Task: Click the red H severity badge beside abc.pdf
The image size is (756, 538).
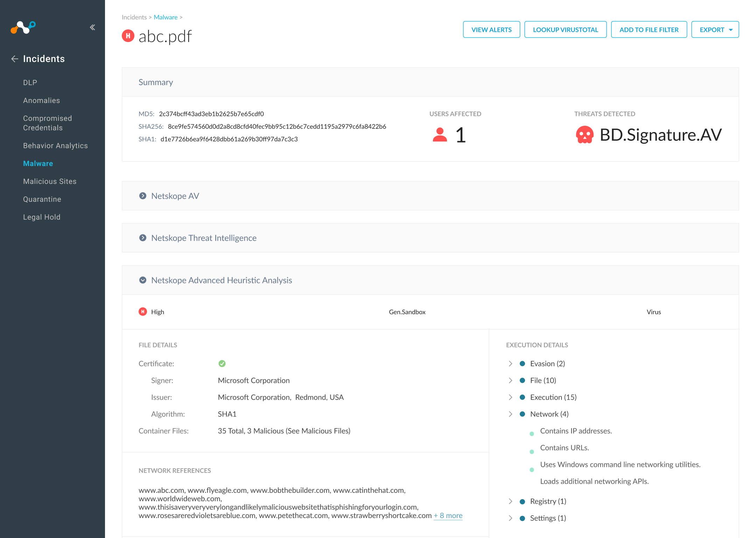Action: 128,36
